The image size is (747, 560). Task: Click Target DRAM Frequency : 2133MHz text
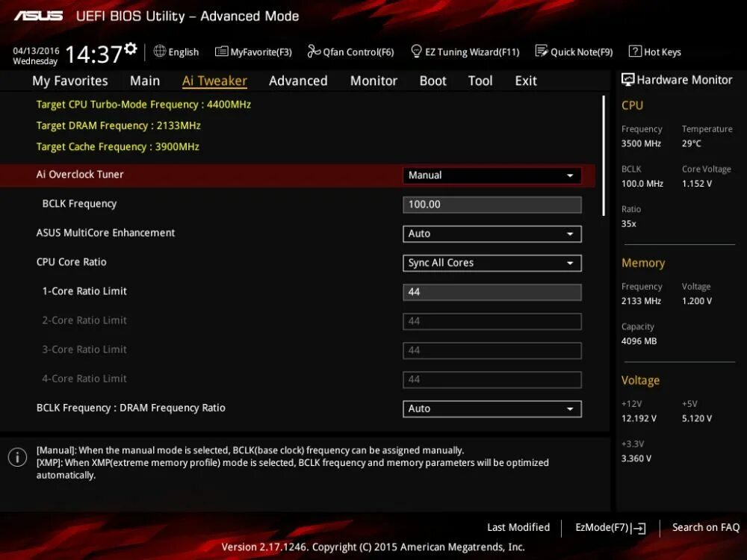point(118,125)
